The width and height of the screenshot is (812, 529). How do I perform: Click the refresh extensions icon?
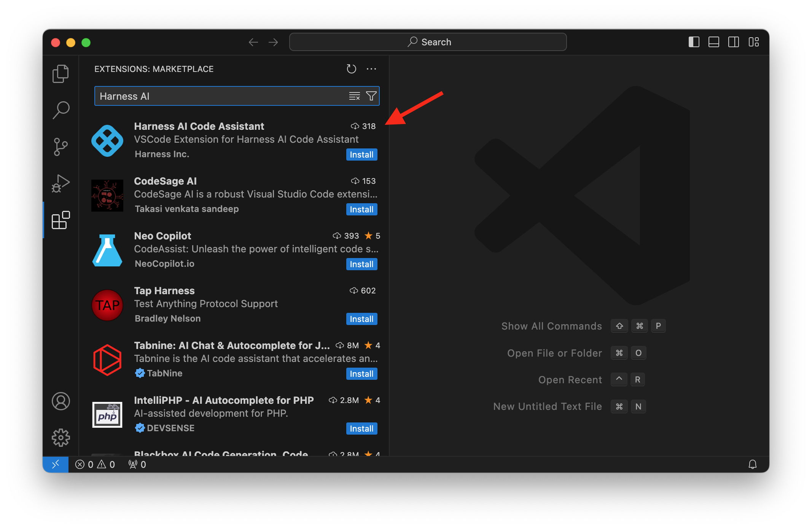(x=352, y=69)
